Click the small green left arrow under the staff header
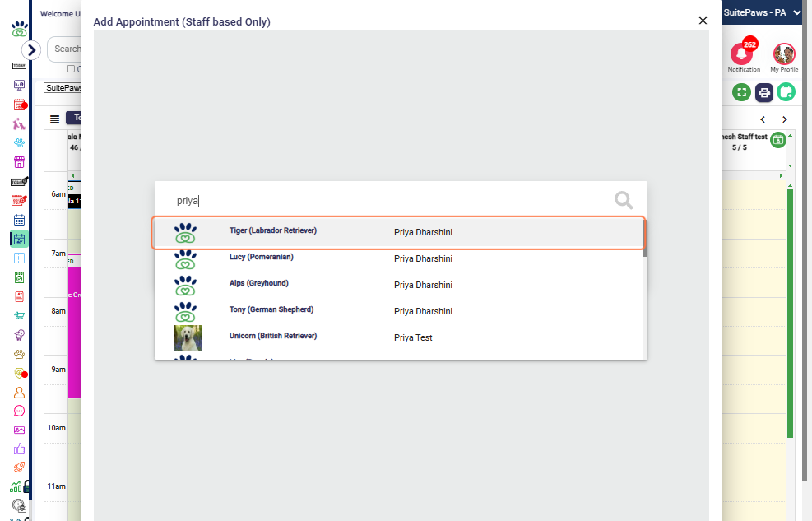Image resolution: width=812 pixels, height=521 pixels. coord(73,175)
